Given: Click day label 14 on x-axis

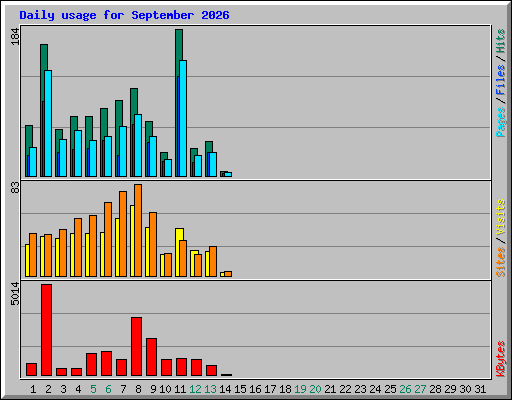Looking at the screenshot, I should click(x=225, y=389).
